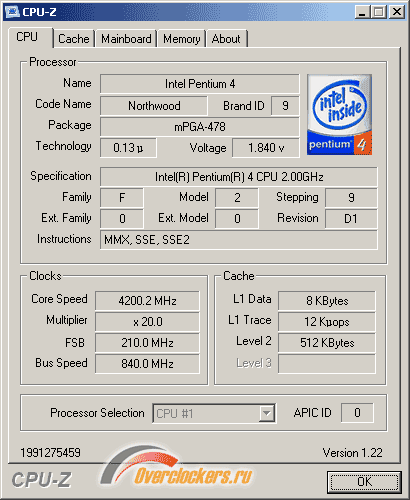This screenshot has height=500, width=410.
Task: Click the Instructions label
Action: pos(64,239)
